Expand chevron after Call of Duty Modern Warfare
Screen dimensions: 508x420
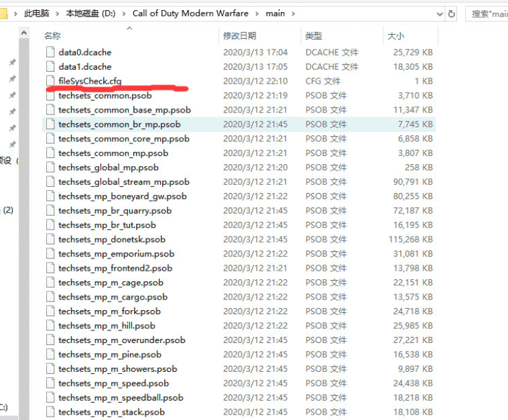pos(257,13)
